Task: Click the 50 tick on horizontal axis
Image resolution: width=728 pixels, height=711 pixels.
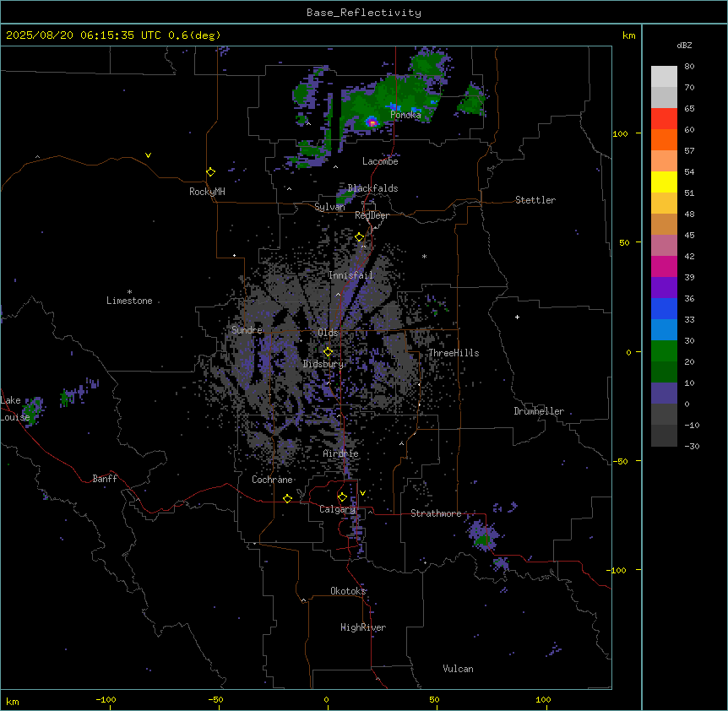Action: pyautogui.click(x=434, y=700)
